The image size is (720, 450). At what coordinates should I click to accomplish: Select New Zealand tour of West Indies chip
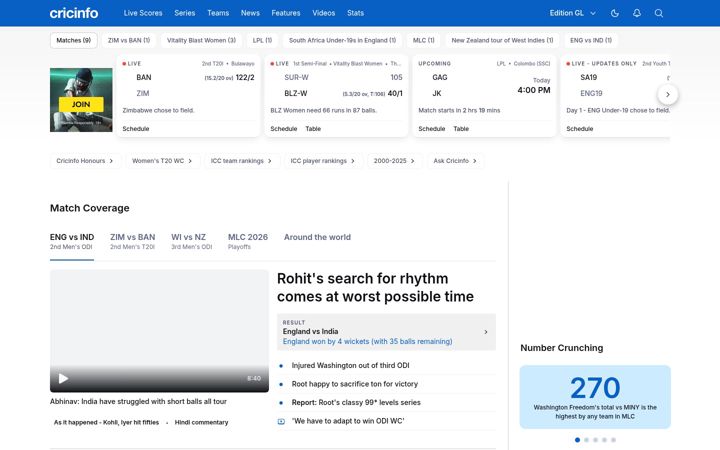(x=502, y=40)
